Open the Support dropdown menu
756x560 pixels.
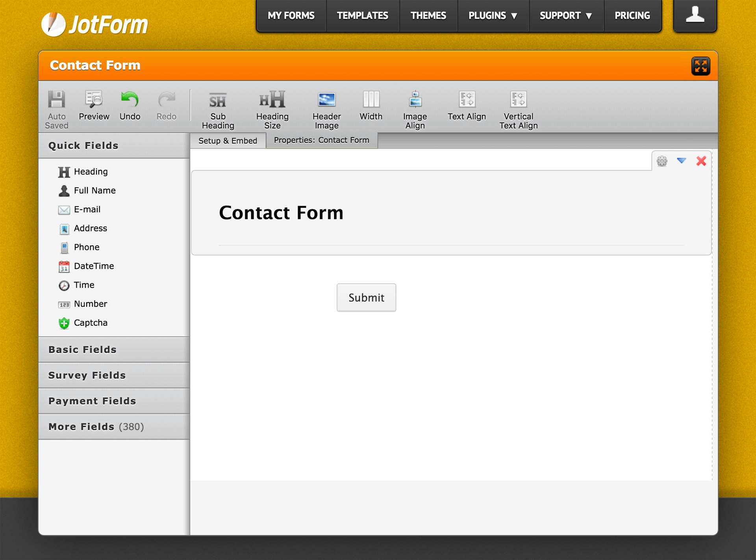pos(566,16)
